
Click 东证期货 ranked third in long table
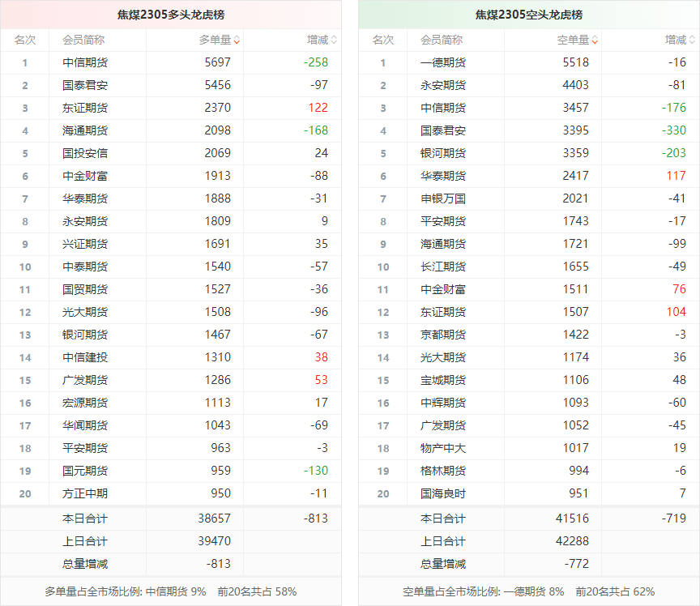click(x=85, y=108)
